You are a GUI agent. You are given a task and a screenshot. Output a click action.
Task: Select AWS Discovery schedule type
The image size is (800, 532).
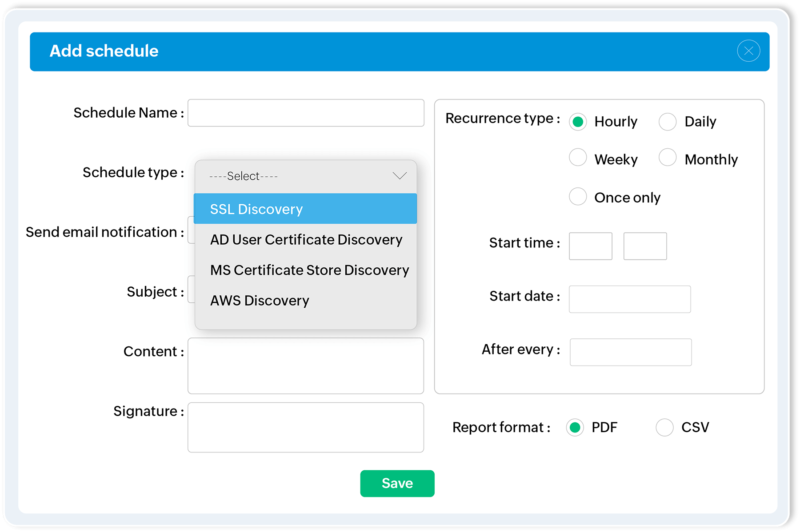point(260,301)
